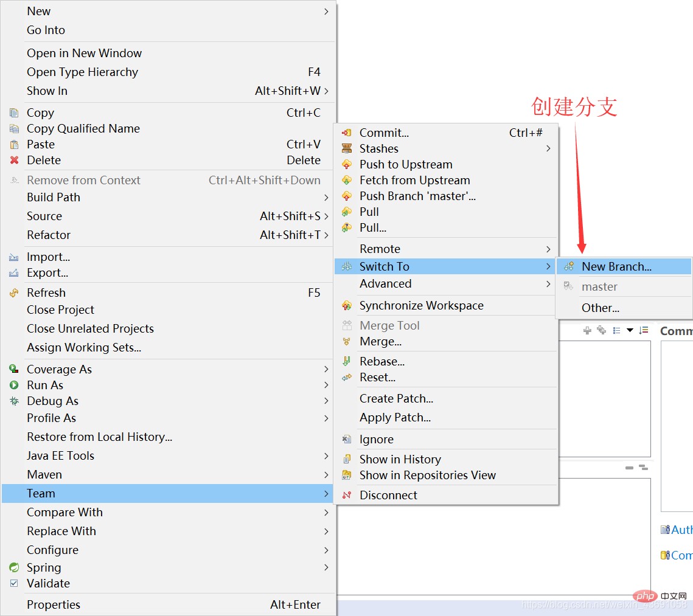Viewport: 693px width, 616px height.
Task: Click the Synchronize Workspace icon
Action: (347, 306)
